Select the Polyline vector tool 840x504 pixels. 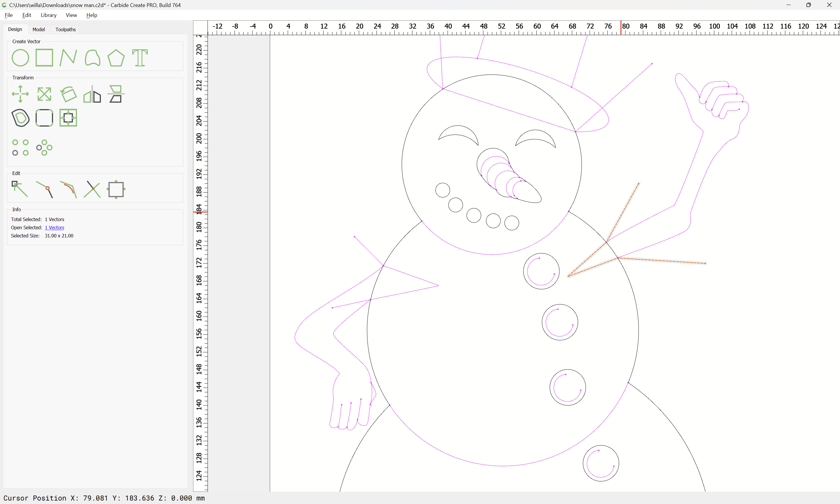coord(68,57)
